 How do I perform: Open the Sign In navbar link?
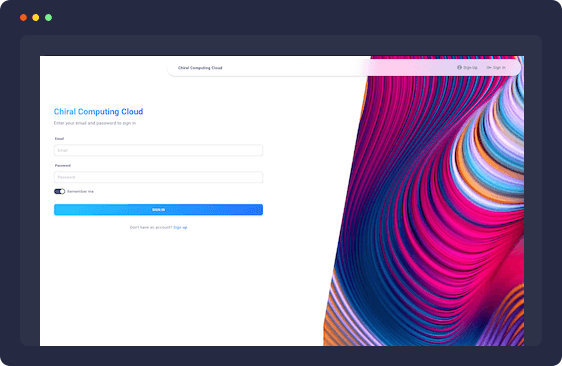(496, 67)
